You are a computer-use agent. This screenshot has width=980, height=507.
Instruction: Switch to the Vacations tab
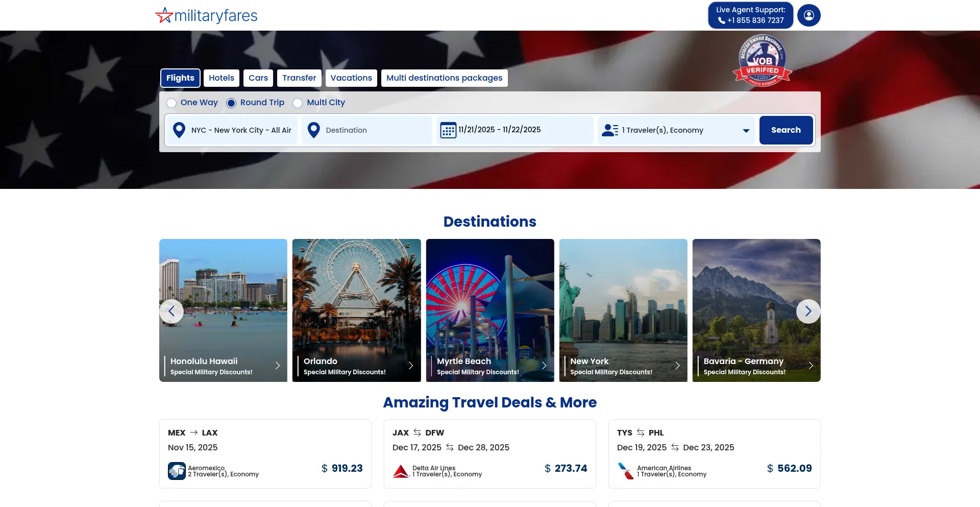coord(351,78)
